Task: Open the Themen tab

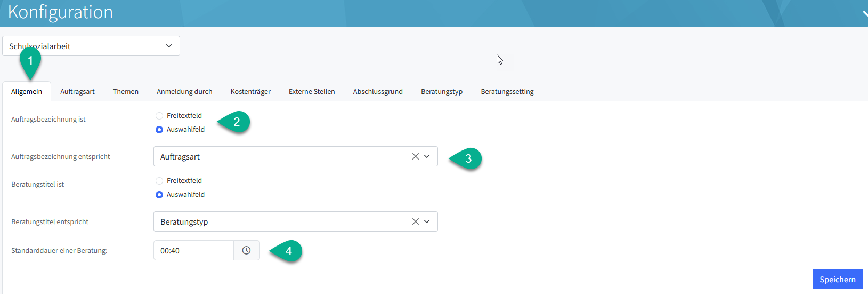Action: (x=126, y=92)
